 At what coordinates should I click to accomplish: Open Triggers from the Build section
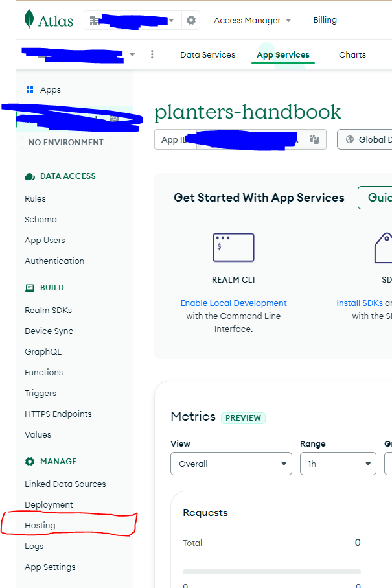(x=40, y=393)
